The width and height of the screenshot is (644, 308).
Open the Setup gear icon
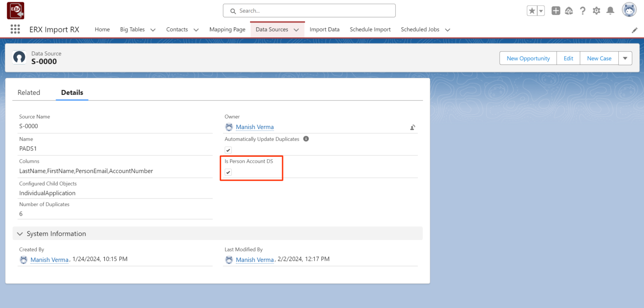click(596, 11)
